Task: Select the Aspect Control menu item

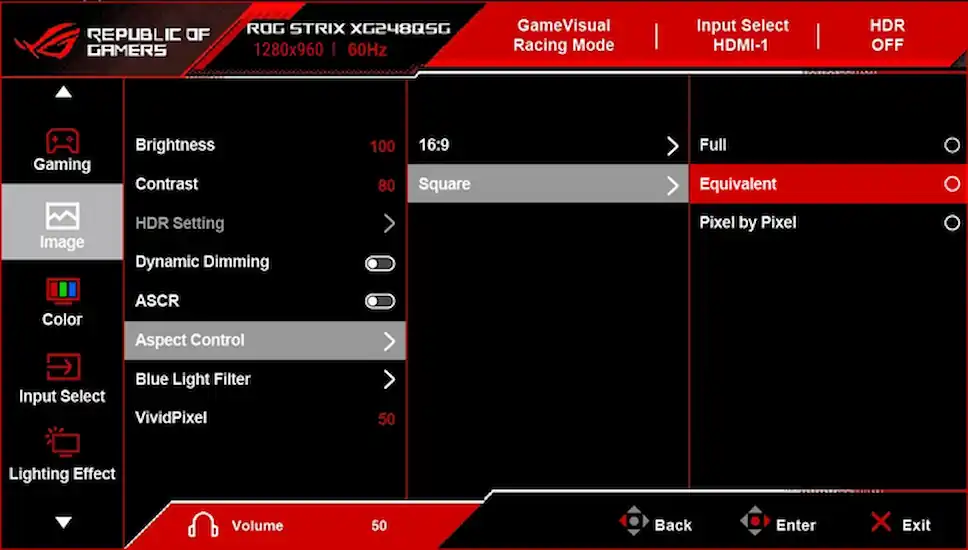Action: 264,340
